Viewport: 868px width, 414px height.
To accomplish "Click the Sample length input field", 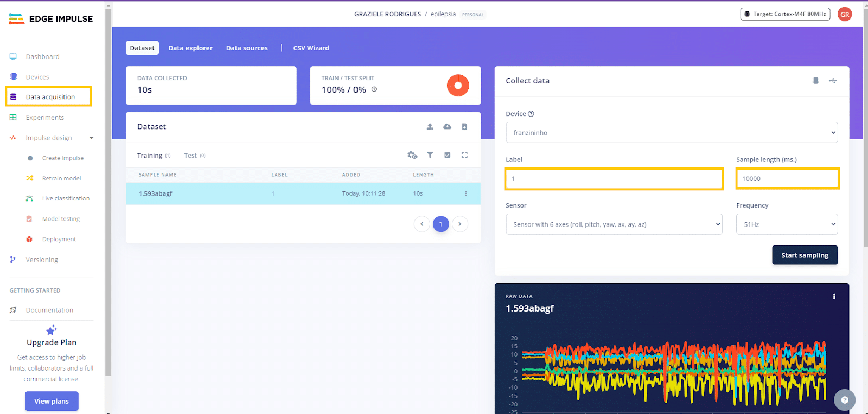I will 787,179.
